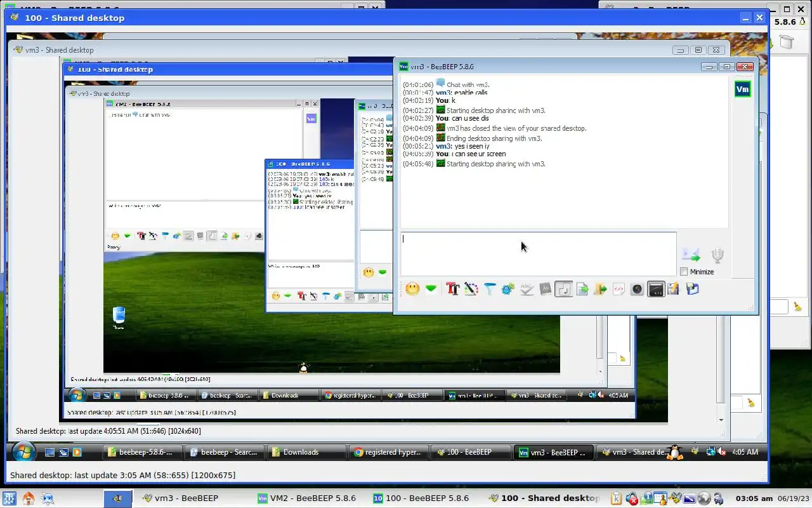The width and height of the screenshot is (812, 508).
Task: Click the red code snippet icon
Action: tap(619, 289)
